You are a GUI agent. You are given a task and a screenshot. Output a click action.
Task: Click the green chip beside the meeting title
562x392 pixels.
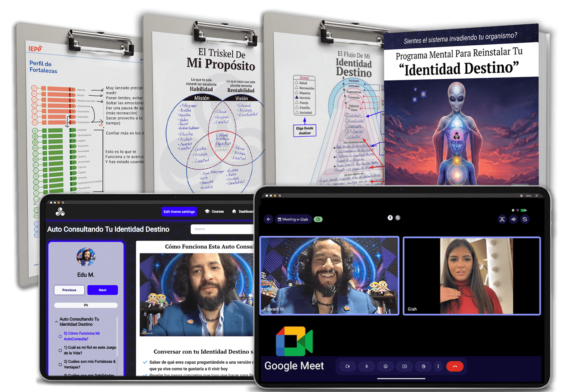click(318, 219)
